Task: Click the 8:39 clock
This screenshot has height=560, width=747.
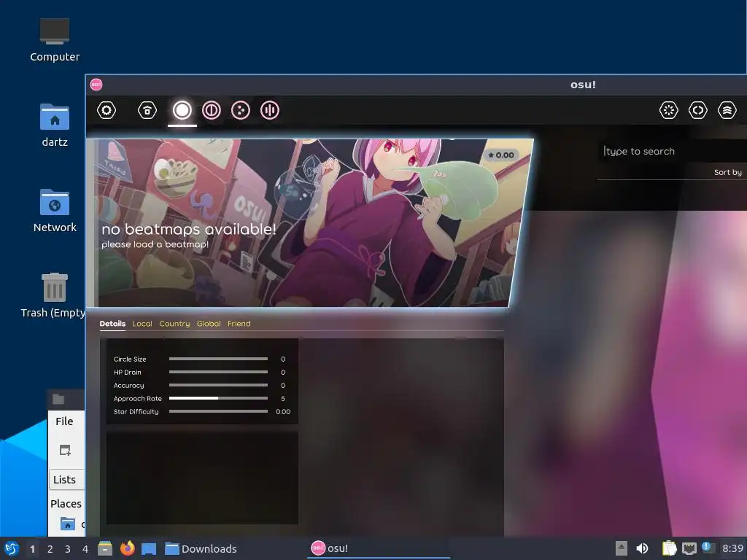Action: tap(732, 548)
